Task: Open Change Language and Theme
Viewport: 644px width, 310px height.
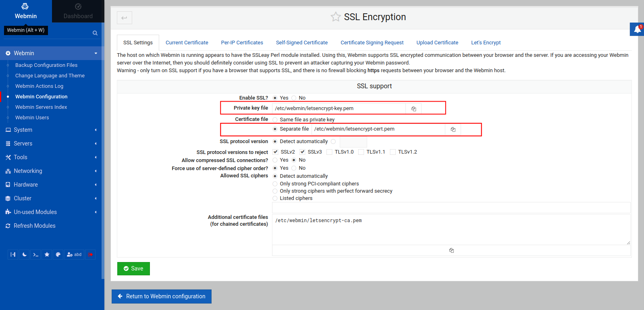Action: (x=50, y=76)
